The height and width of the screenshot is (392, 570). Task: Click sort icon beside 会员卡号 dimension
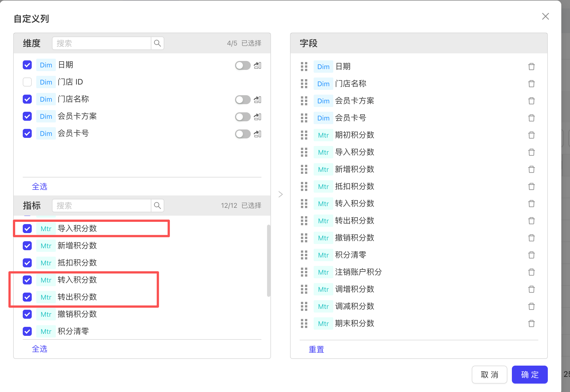tap(257, 134)
